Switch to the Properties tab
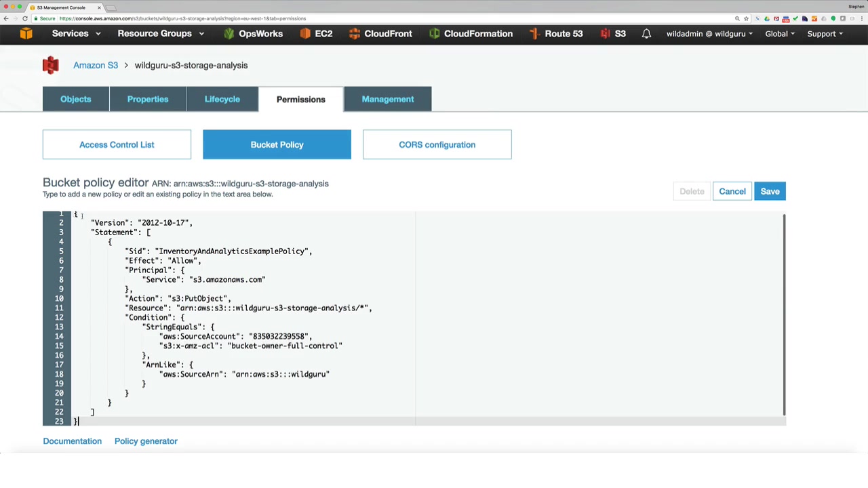The width and height of the screenshot is (868, 488). (x=148, y=99)
